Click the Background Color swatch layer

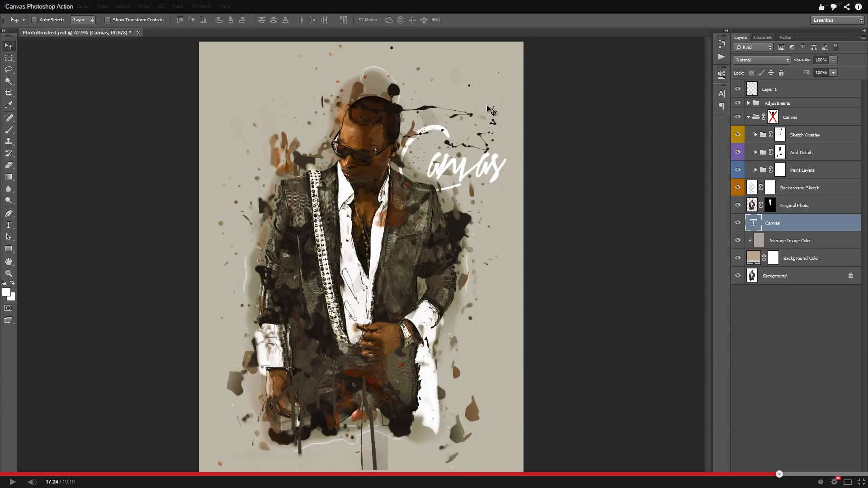click(753, 258)
